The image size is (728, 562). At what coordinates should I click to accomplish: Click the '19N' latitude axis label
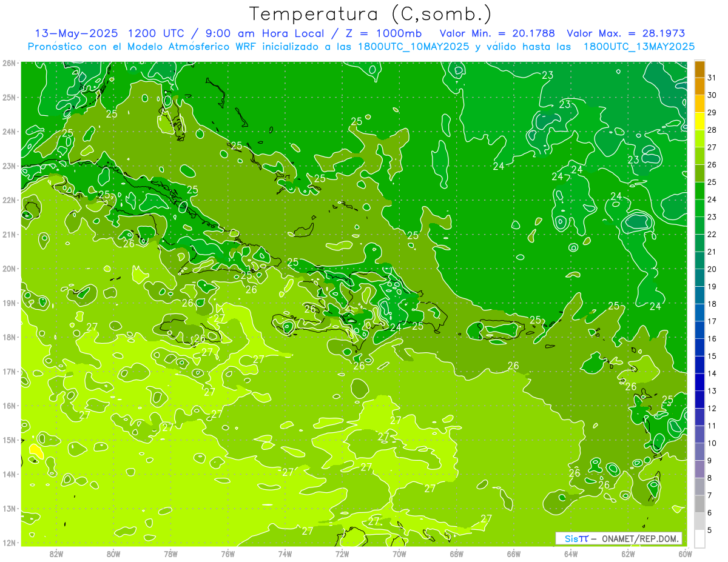click(9, 303)
